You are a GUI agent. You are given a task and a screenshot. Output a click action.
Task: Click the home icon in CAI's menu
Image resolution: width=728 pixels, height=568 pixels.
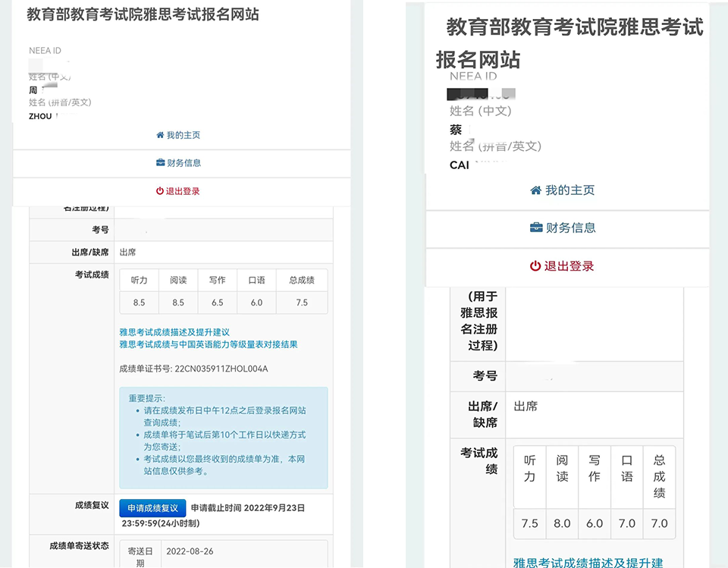(535, 190)
